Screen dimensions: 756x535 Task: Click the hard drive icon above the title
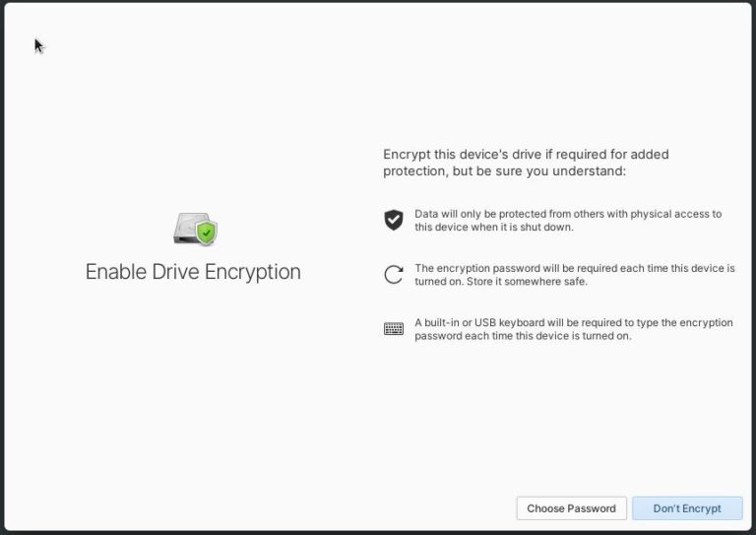point(195,229)
